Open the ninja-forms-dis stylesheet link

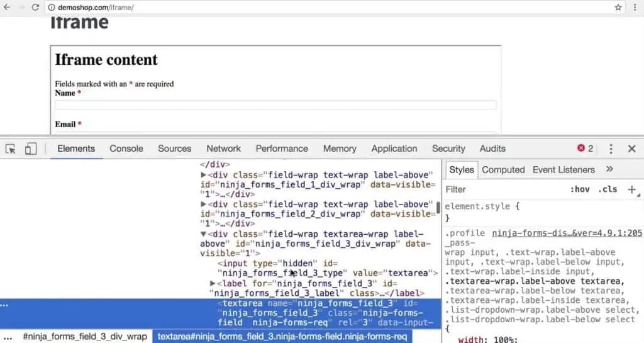click(x=567, y=233)
